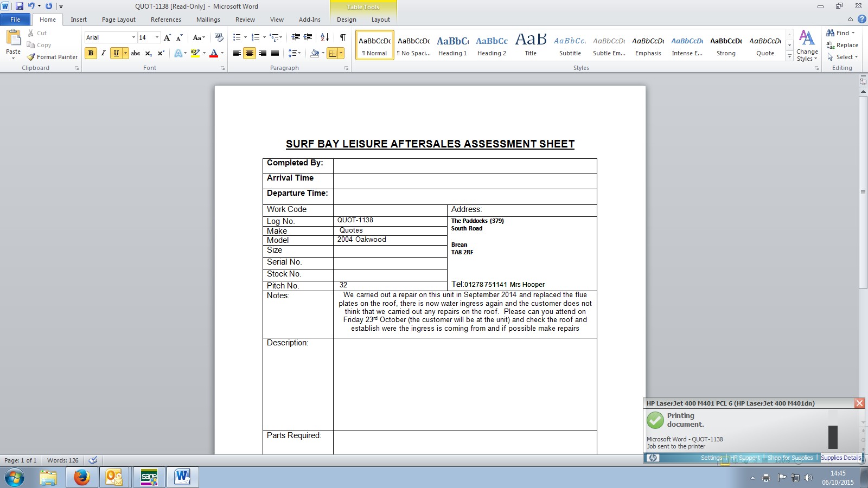This screenshot has height=488, width=868.
Task: Apply shading with the paint bucket
Action: 315,53
